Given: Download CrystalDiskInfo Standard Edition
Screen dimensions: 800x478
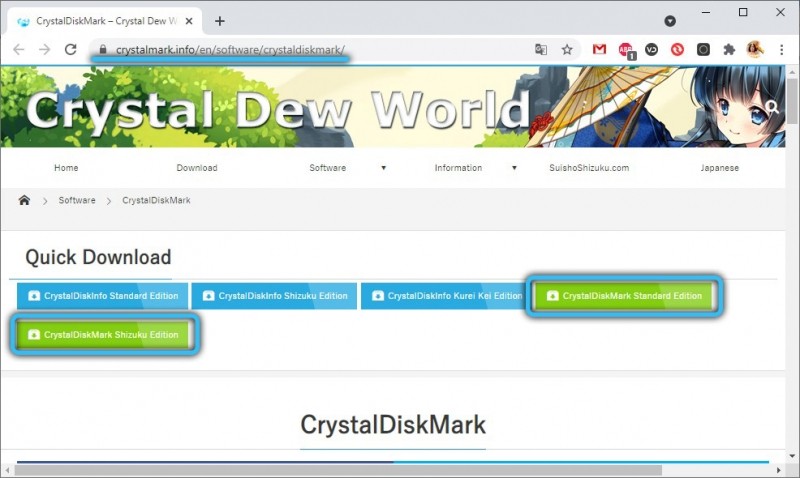Looking at the screenshot, I should click(x=103, y=296).
